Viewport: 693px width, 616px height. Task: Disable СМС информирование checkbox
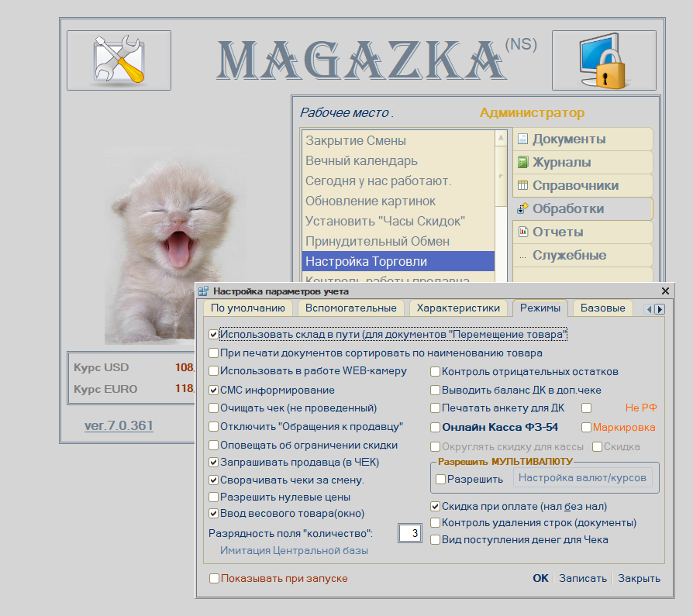[213, 391]
